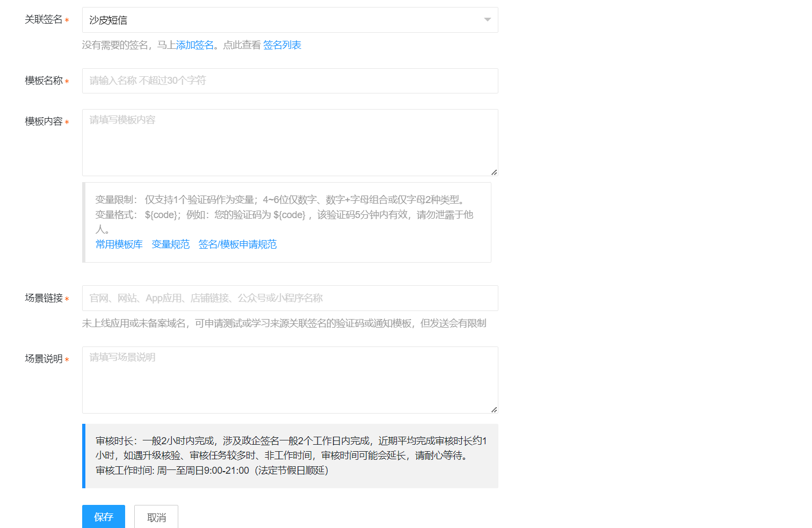The image size is (812, 528).
Task: Click the 场景说明 textarea resize handle
Action: [x=494, y=410]
